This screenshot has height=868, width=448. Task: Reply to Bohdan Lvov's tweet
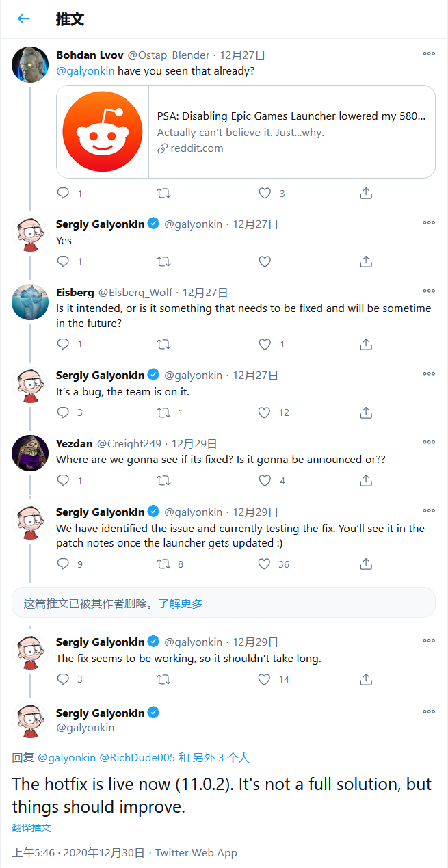tap(64, 194)
